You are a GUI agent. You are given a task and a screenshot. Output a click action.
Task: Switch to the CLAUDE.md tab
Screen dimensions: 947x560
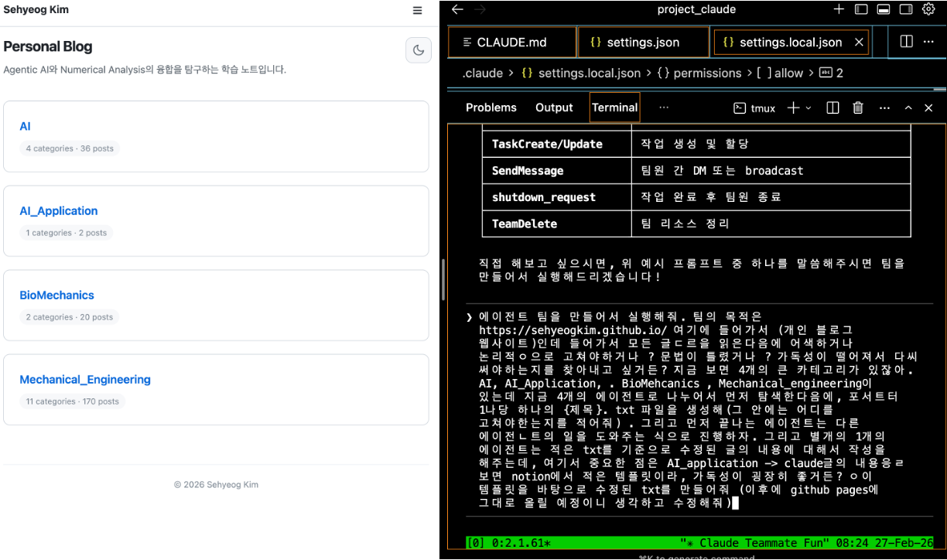513,43
